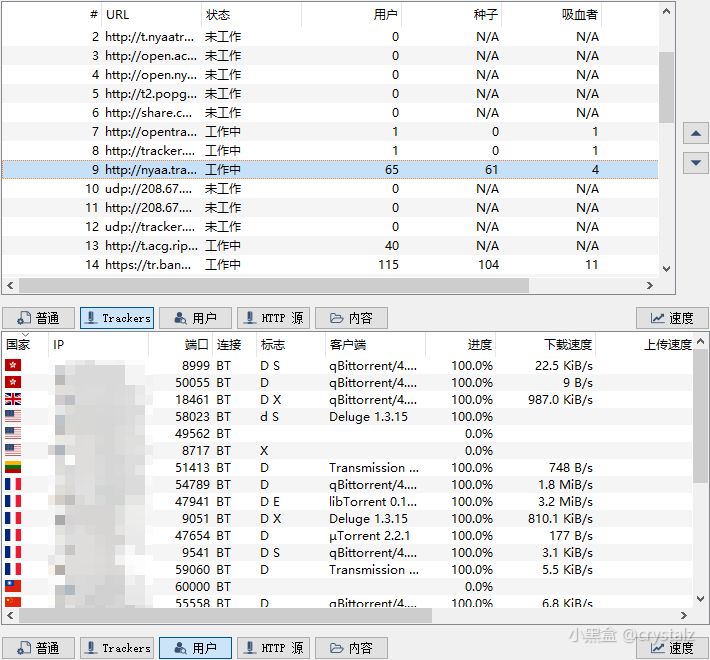
Task: Click the 3.2 MiB/s download speed cell
Action: [x=565, y=502]
